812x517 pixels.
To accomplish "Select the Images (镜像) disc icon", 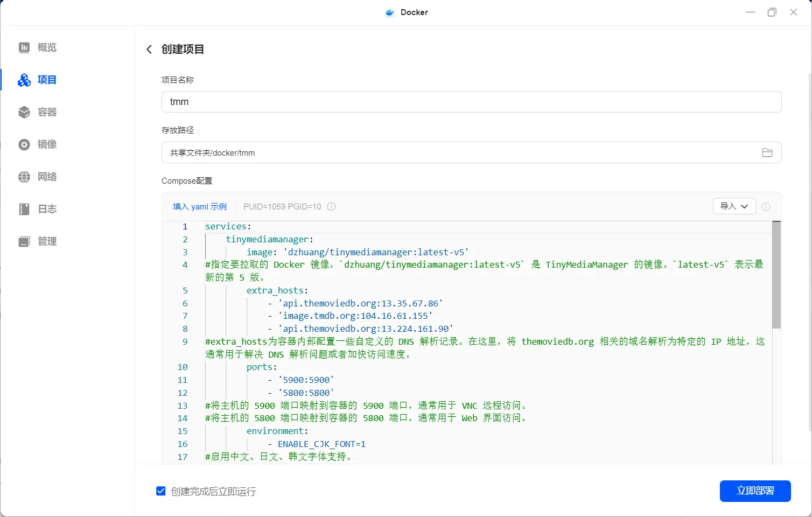I will pos(24,144).
